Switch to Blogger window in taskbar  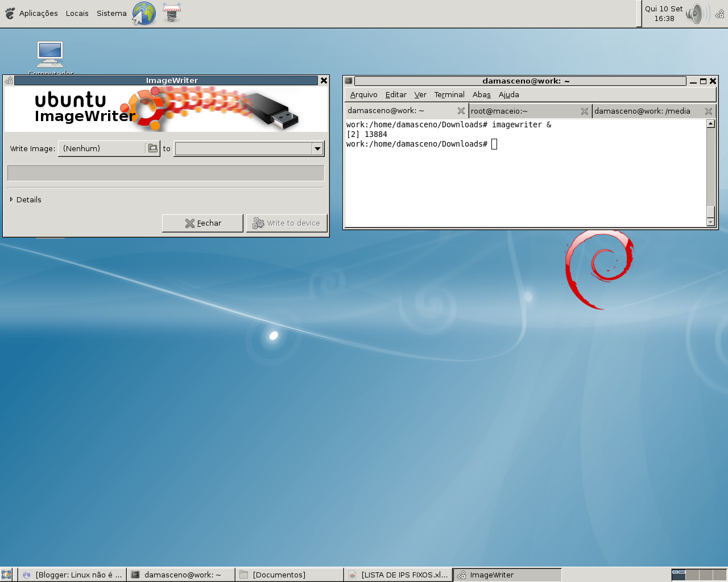(72, 575)
